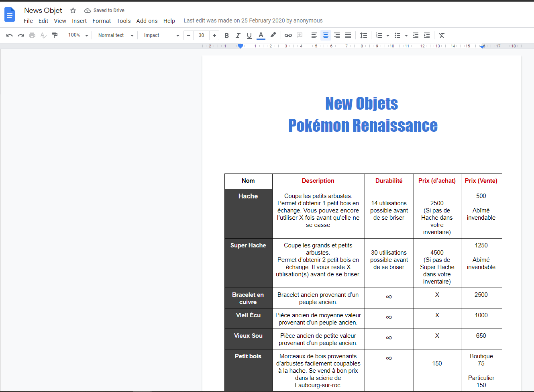Image resolution: width=534 pixels, height=392 pixels.
Task: Open the highlight colour tool
Action: 273,35
